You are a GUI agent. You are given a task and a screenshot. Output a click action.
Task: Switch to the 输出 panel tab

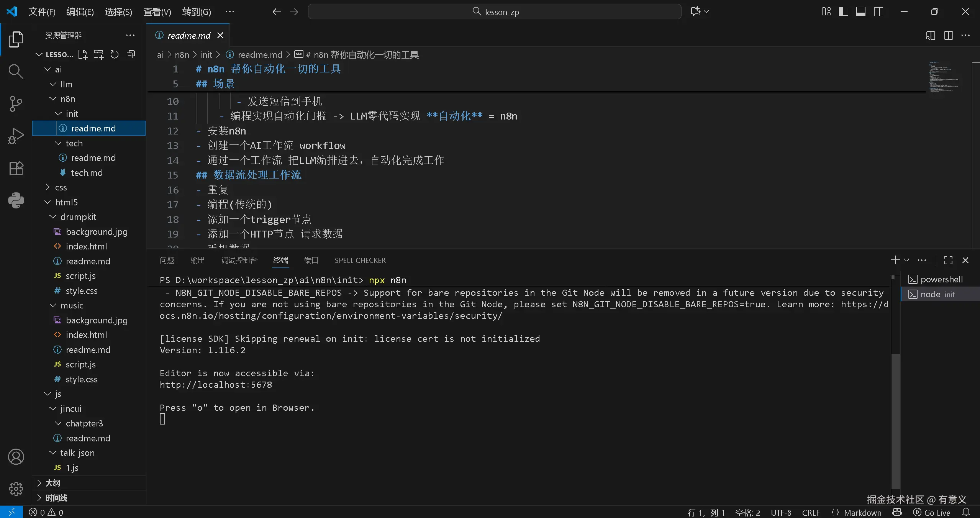(x=197, y=260)
